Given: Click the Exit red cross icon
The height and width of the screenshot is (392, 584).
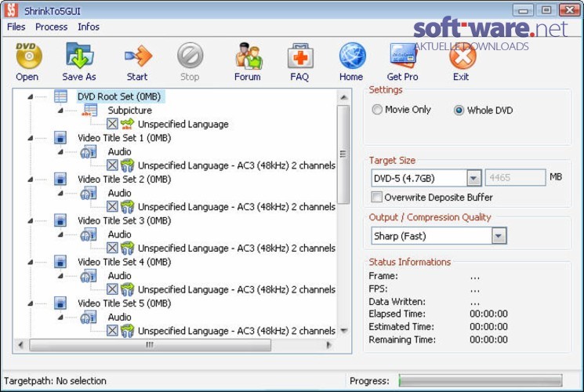Looking at the screenshot, I should click(462, 56).
